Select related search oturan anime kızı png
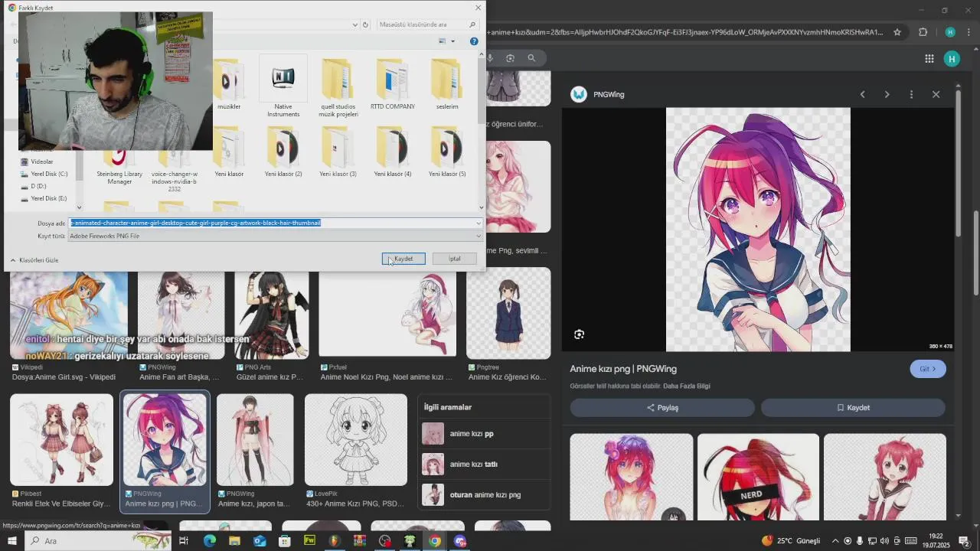Viewport: 980px width, 551px height. [x=485, y=495]
